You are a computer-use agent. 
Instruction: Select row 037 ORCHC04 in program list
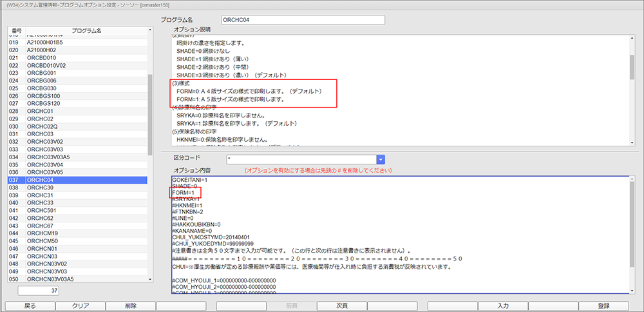pos(77,180)
